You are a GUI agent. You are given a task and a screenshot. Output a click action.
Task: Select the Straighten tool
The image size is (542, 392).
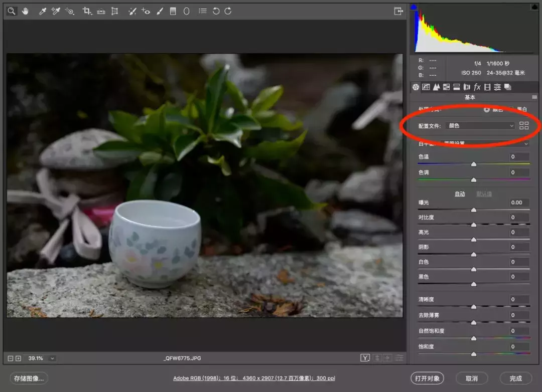[101, 12]
